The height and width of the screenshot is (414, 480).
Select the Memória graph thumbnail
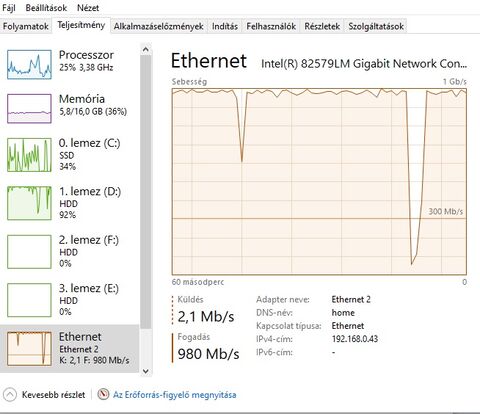[x=29, y=108]
